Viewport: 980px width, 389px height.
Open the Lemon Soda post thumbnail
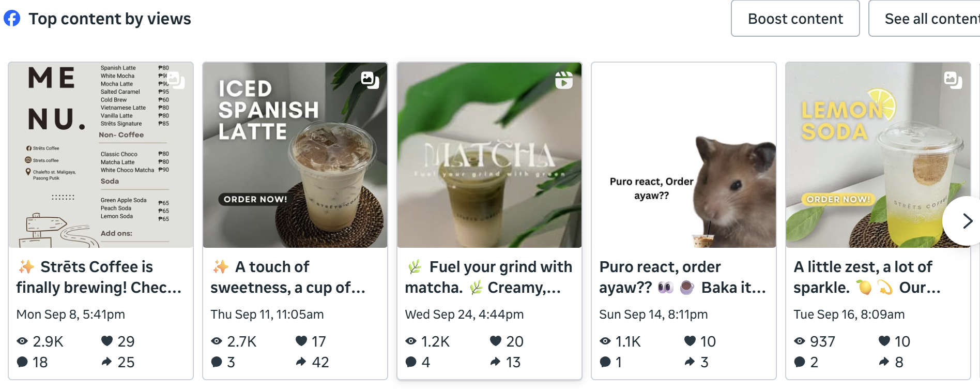point(878,155)
